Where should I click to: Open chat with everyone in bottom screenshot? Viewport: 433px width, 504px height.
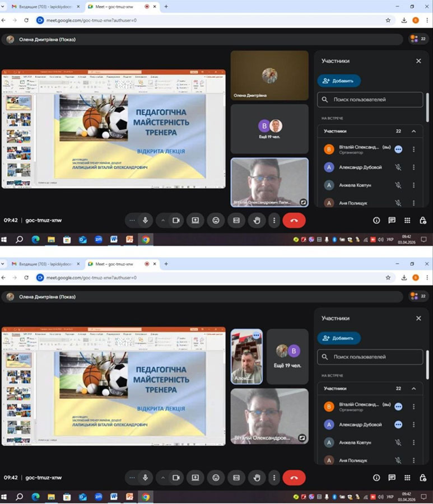click(392, 478)
